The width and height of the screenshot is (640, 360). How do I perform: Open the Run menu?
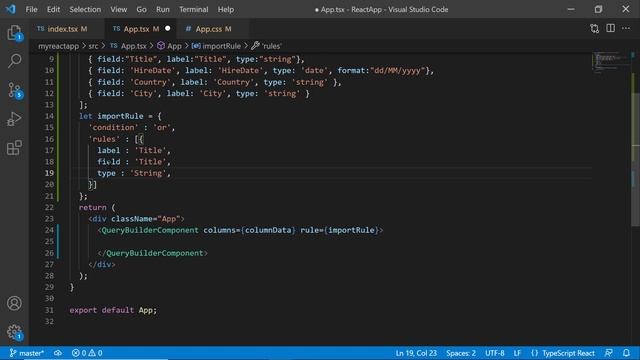pos(162,9)
